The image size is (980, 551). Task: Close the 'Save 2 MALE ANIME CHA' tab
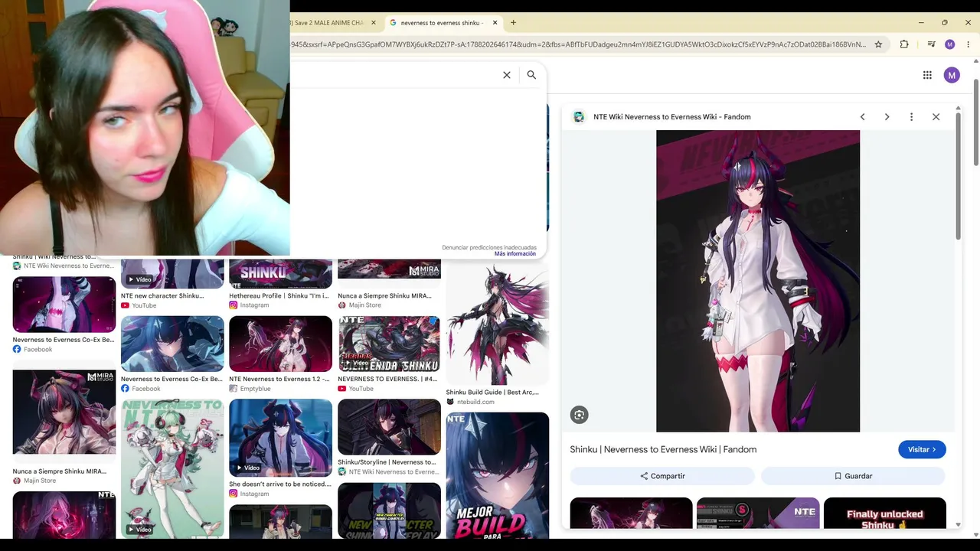pos(374,23)
